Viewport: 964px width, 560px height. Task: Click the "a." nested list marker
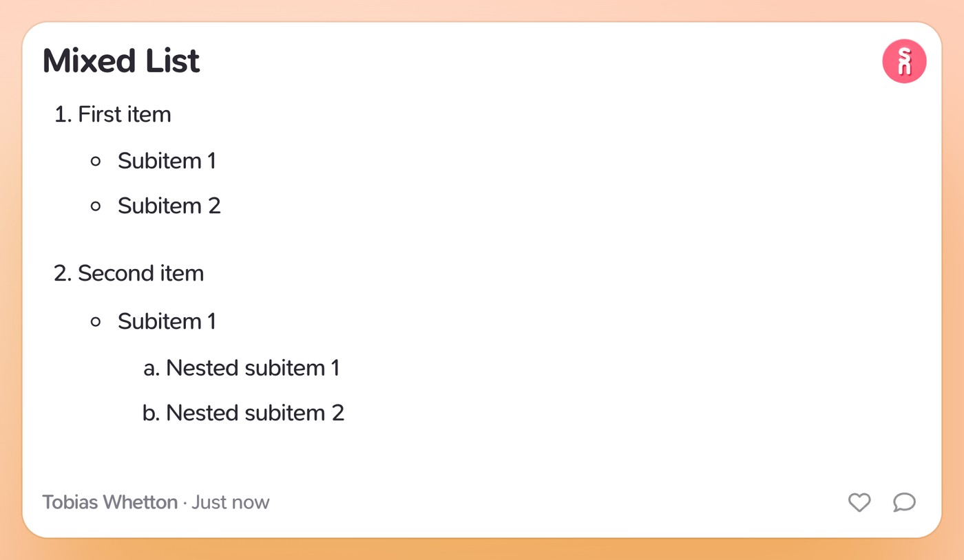pyautogui.click(x=151, y=369)
